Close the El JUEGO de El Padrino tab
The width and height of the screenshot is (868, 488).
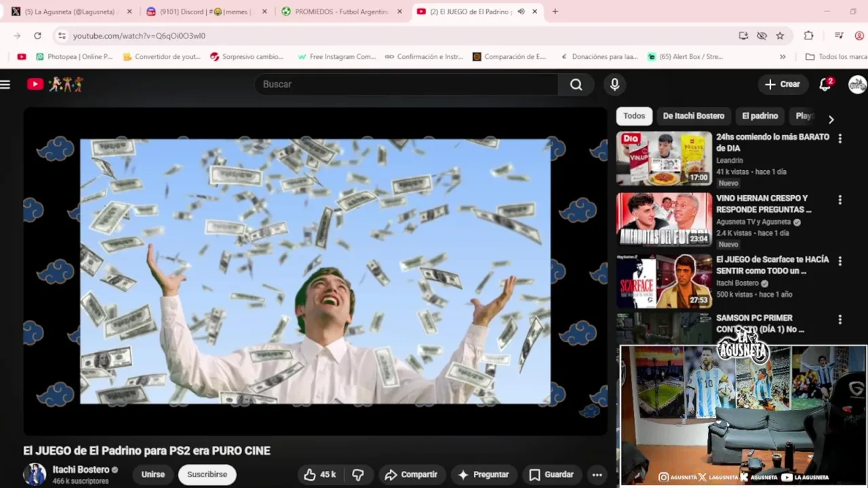point(534,12)
